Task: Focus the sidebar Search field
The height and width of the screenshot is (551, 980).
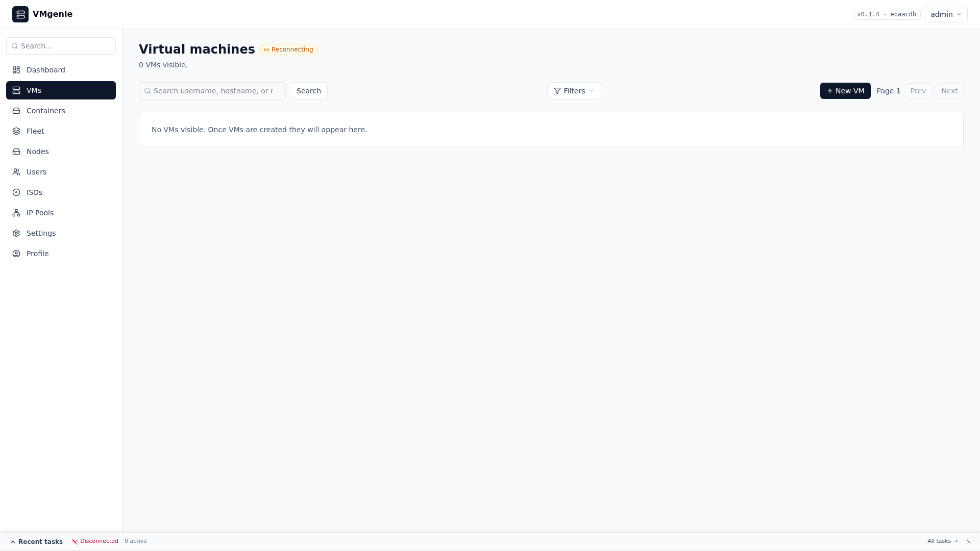Action: 61,46
